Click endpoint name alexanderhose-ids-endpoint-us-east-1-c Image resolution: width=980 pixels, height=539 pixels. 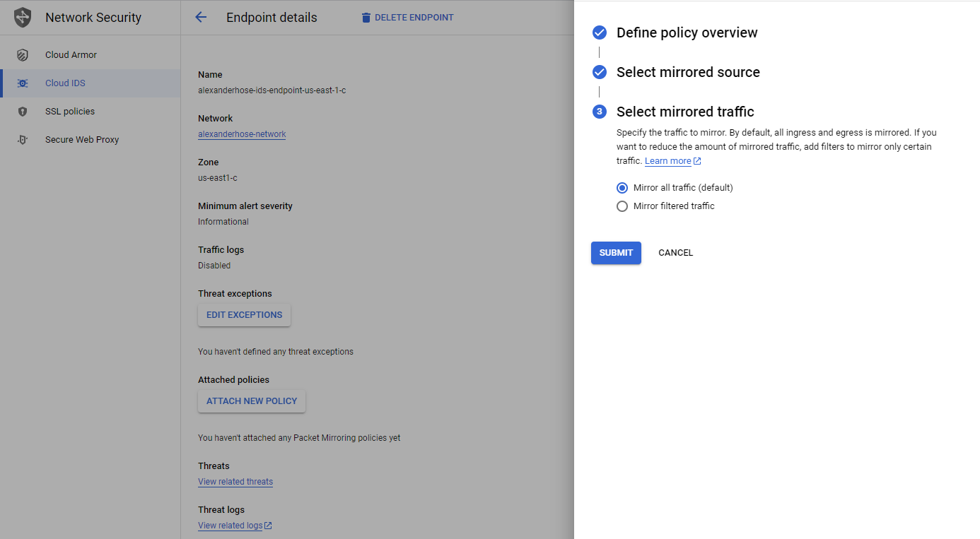coord(272,90)
